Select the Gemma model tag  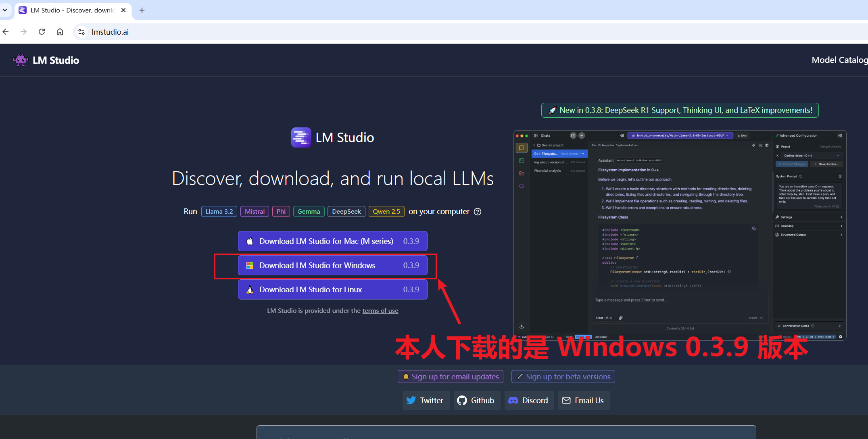click(309, 212)
